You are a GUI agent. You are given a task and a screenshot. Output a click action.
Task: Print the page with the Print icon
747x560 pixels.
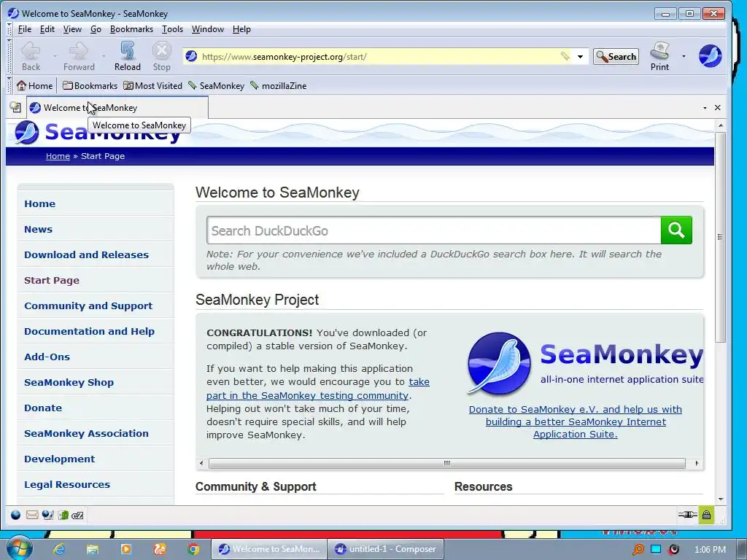(x=659, y=52)
